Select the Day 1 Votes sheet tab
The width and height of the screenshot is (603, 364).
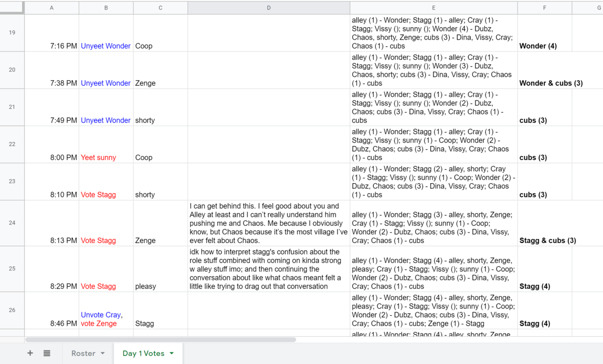[x=143, y=353]
